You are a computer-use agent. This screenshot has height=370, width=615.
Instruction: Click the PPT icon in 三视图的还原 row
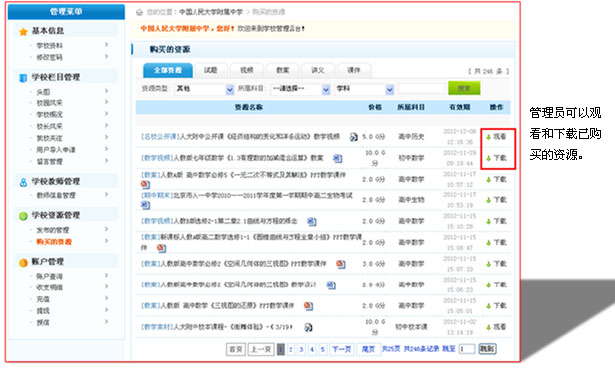click(308, 306)
